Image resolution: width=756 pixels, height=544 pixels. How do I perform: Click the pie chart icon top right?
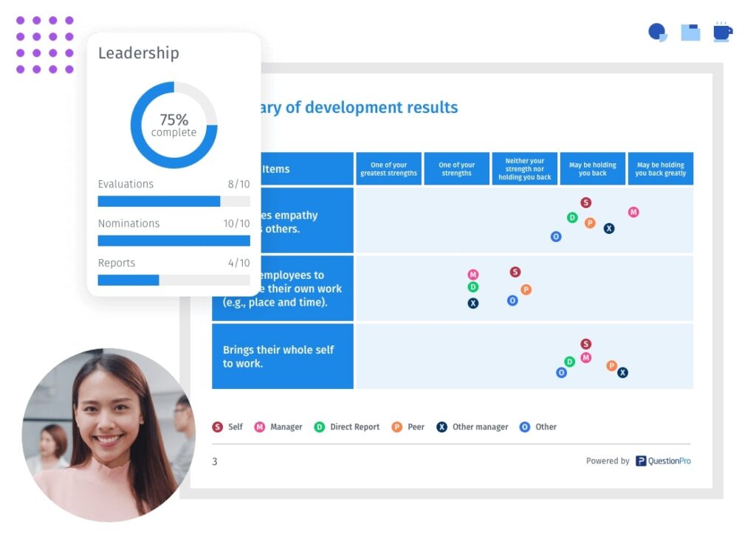[656, 32]
